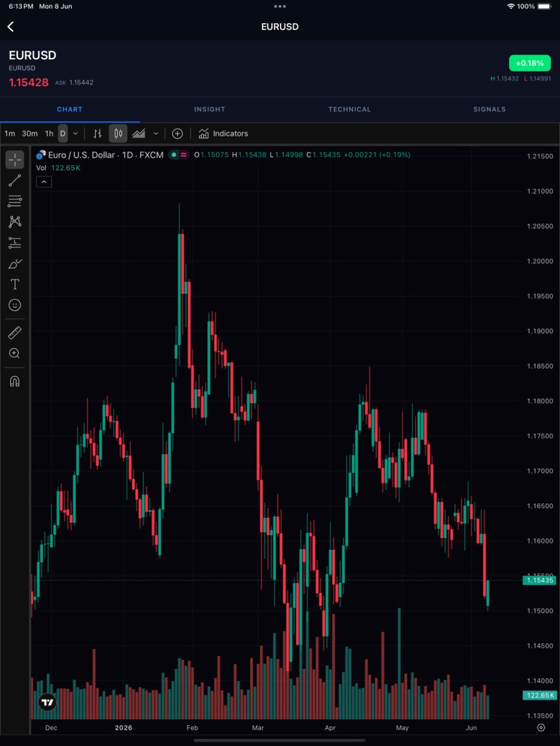Switch to candlestick chart style
The width and height of the screenshot is (560, 746).
[118, 134]
